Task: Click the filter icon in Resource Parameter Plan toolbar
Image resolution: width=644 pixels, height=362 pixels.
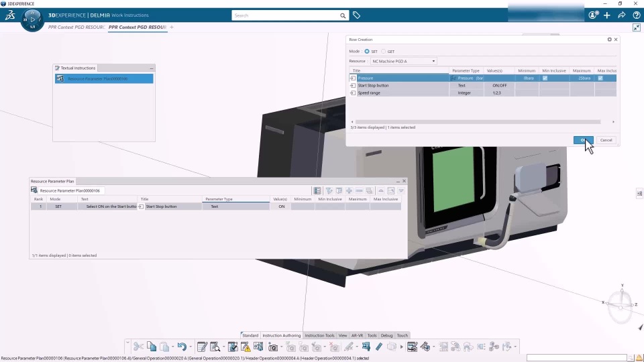Action: (329, 190)
